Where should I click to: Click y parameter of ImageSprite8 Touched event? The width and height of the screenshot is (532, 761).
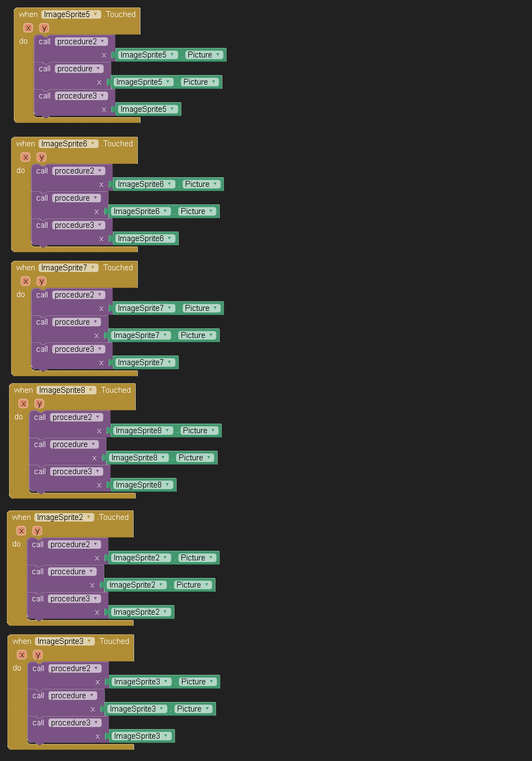pyautogui.click(x=39, y=403)
